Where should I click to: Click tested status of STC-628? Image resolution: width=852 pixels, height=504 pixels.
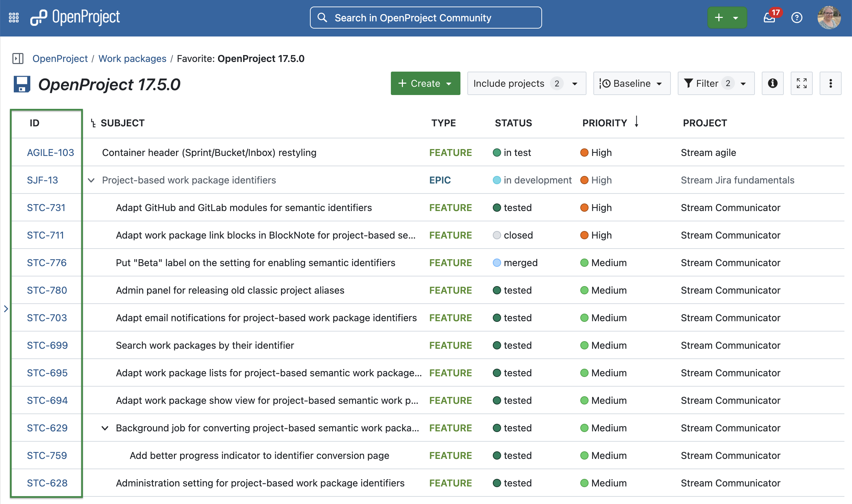(x=512, y=483)
